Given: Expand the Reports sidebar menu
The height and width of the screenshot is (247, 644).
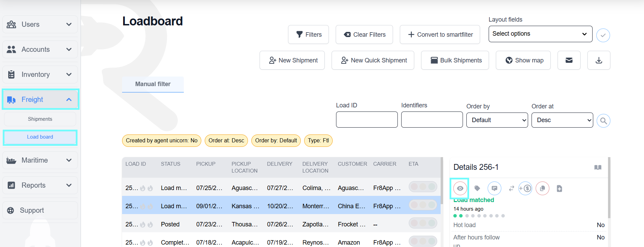Looking at the screenshot, I should click(40, 185).
